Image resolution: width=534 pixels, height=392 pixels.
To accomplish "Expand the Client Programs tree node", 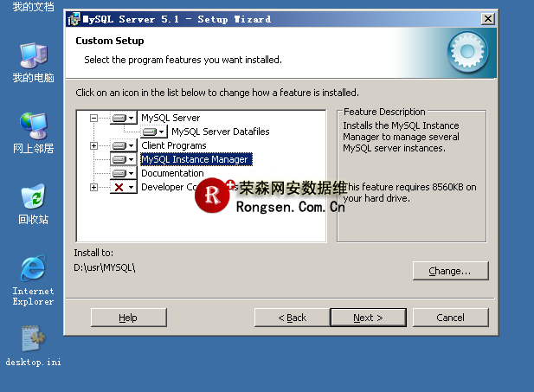I will (x=94, y=145).
